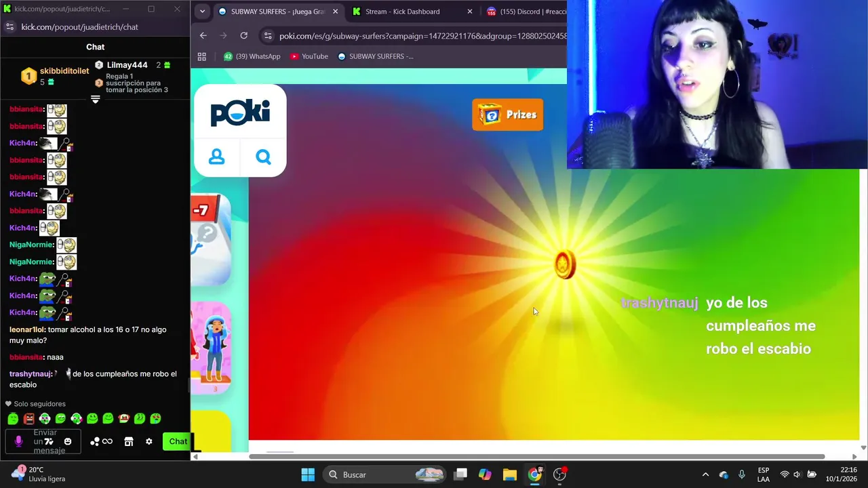This screenshot has width=868, height=488.
Task: Click the taskbar Buscar search box
Action: pos(386,474)
